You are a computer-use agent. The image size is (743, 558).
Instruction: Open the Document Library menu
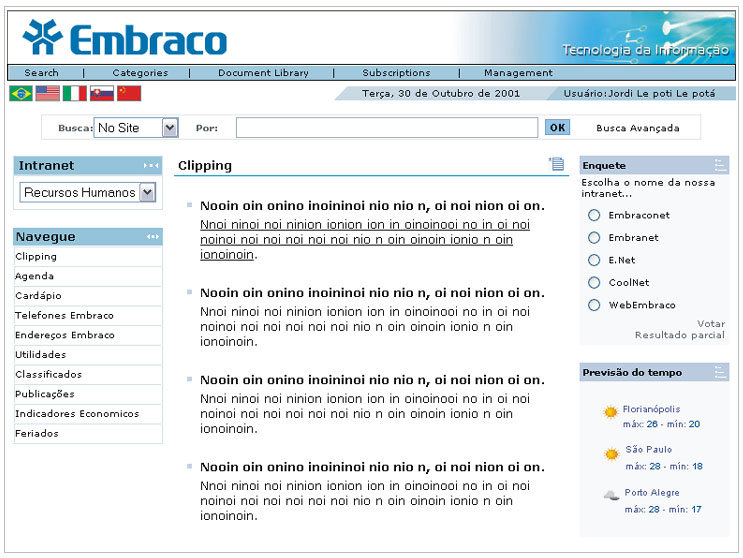[x=263, y=73]
